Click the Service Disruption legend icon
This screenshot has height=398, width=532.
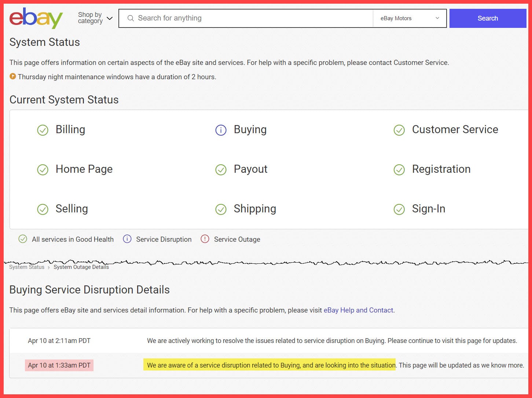(x=127, y=239)
